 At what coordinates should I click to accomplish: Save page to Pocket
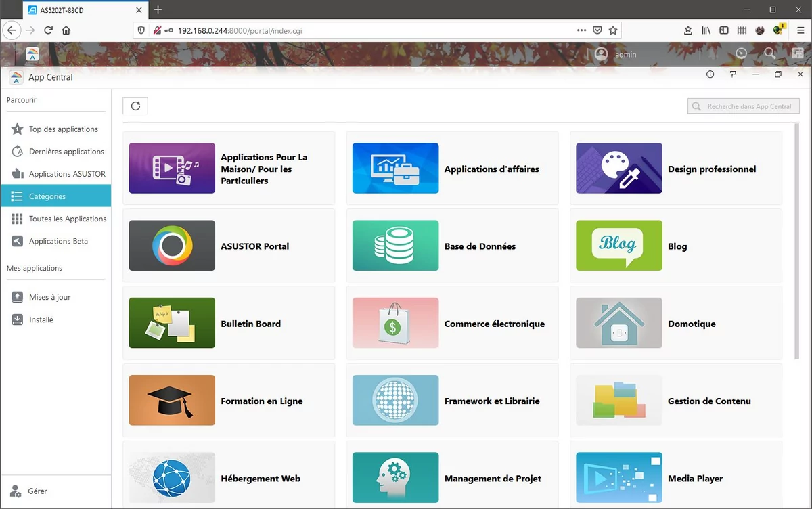pos(597,30)
